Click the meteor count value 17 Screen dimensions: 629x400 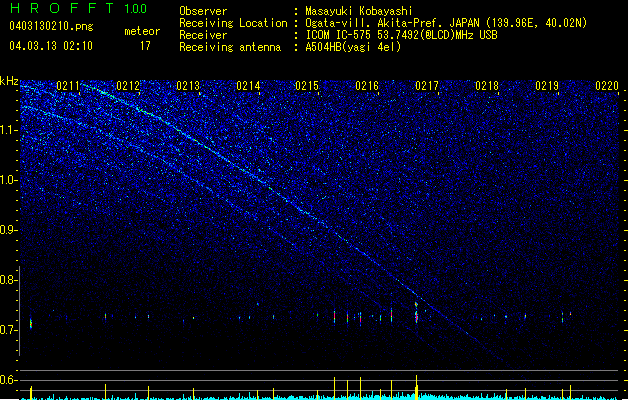(145, 46)
